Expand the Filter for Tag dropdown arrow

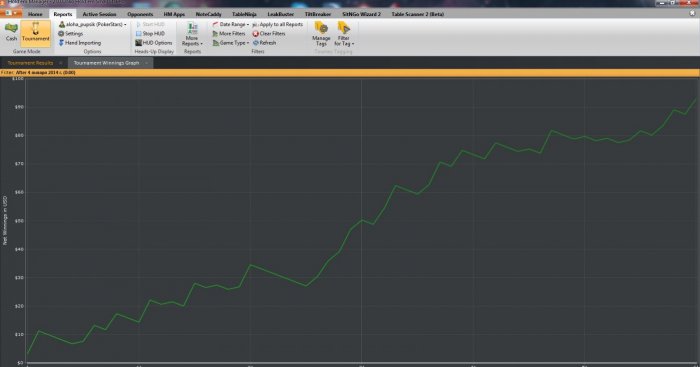[353, 44]
